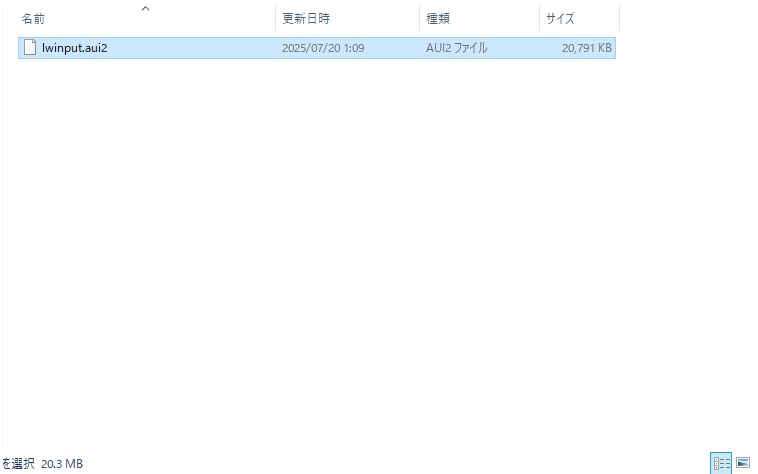Click the divider between 更新日時 and 種類
Viewport: 758px width, 474px height.
tap(419, 19)
